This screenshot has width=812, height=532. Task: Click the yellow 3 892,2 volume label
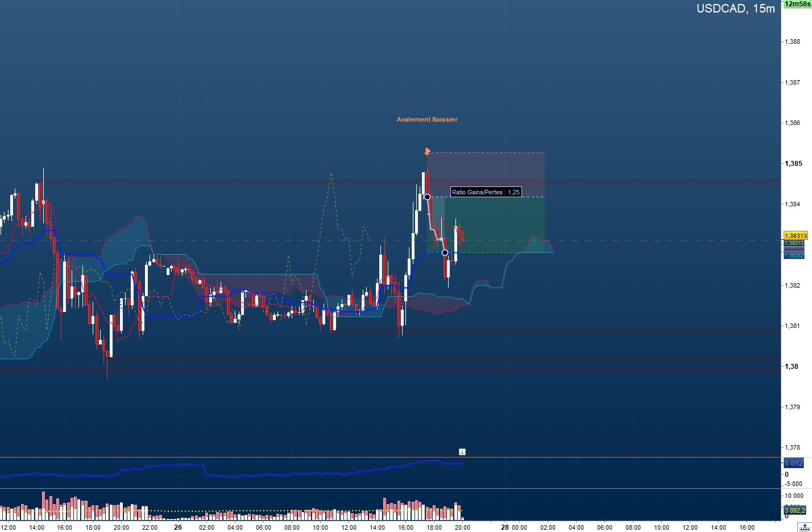tap(794, 510)
